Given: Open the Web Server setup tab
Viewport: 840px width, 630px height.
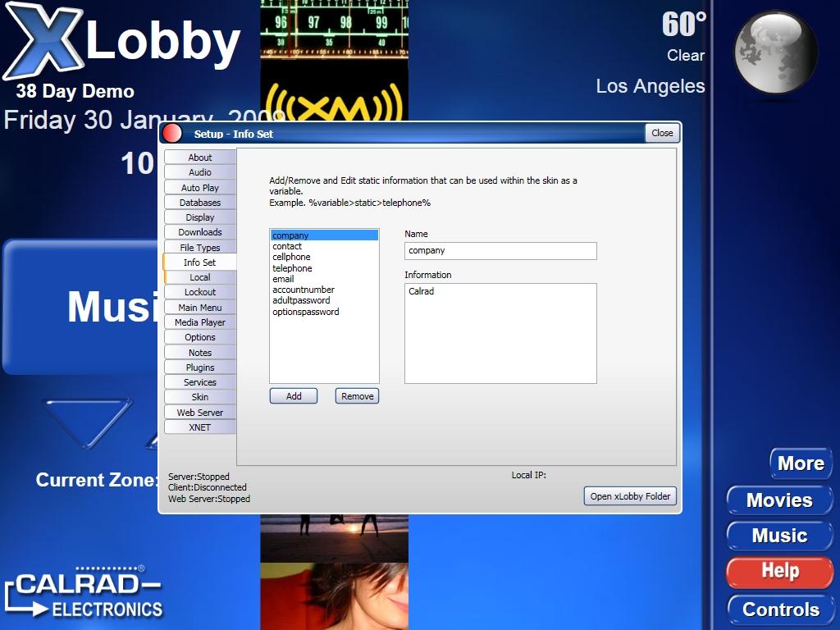Looking at the screenshot, I should (200, 412).
